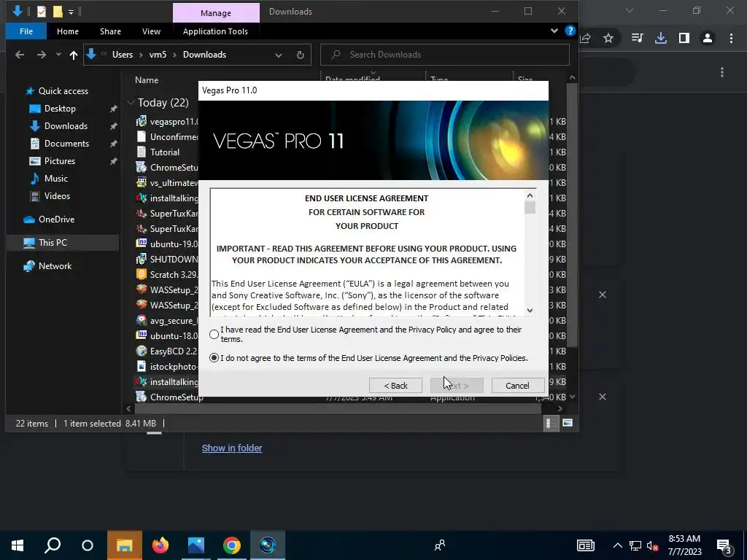The width and height of the screenshot is (747, 560).
Task: Select Network in navigation pane
Action: pyautogui.click(x=55, y=265)
